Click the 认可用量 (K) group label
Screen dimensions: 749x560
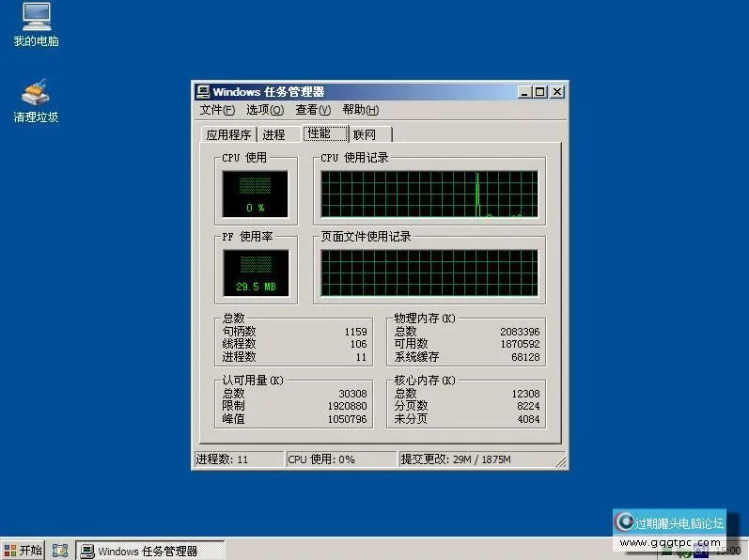click(253, 381)
